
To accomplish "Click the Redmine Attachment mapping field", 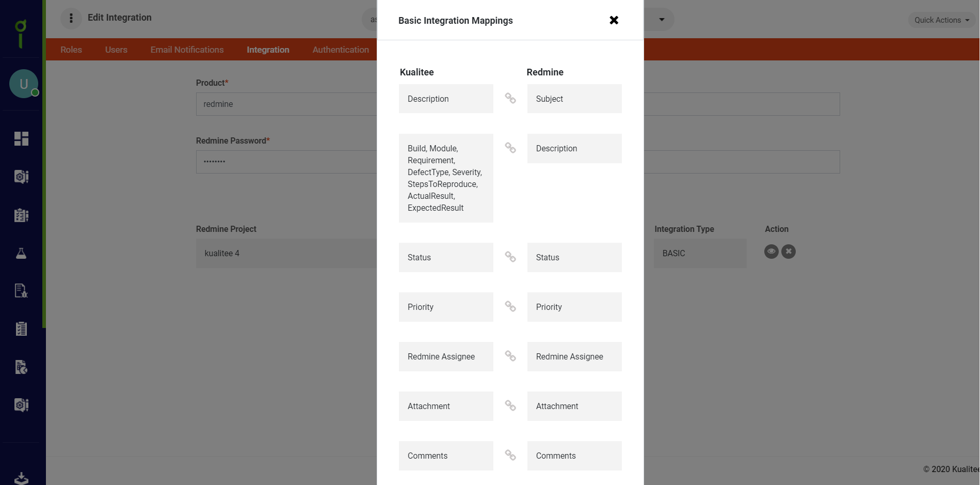I will [x=574, y=406].
